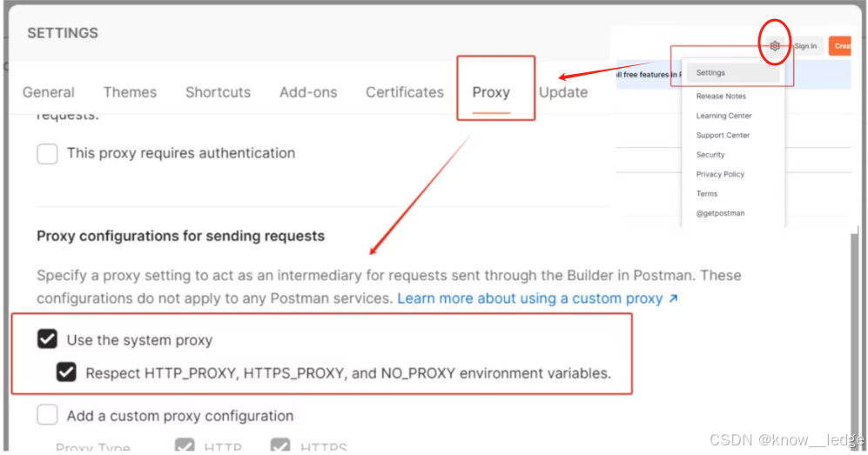Toggle the HTTP proxy type checkbox

(185, 445)
